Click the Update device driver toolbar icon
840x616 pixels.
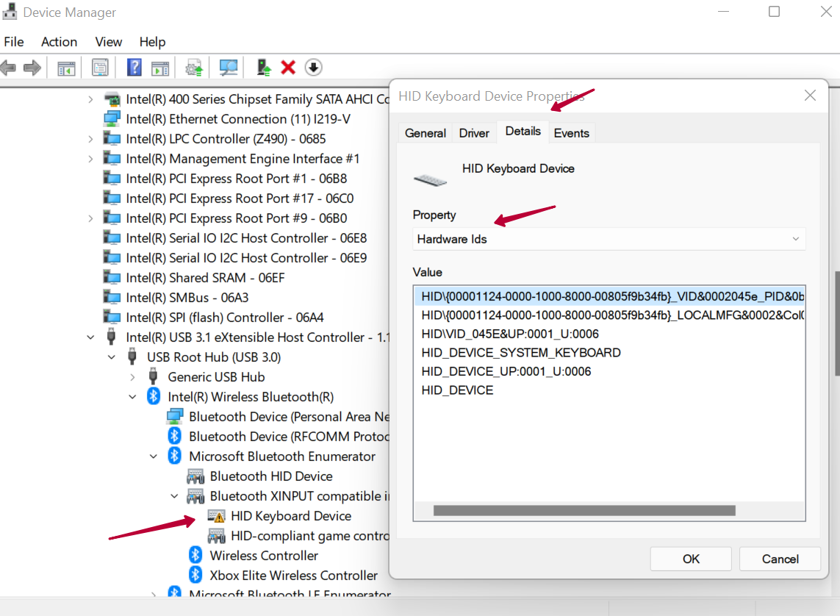[x=194, y=68]
